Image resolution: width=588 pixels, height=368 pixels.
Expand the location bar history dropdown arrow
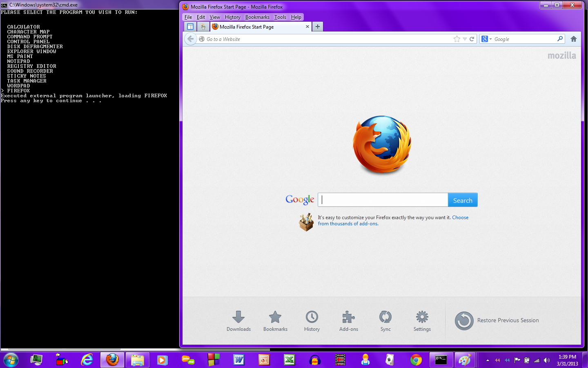click(465, 39)
